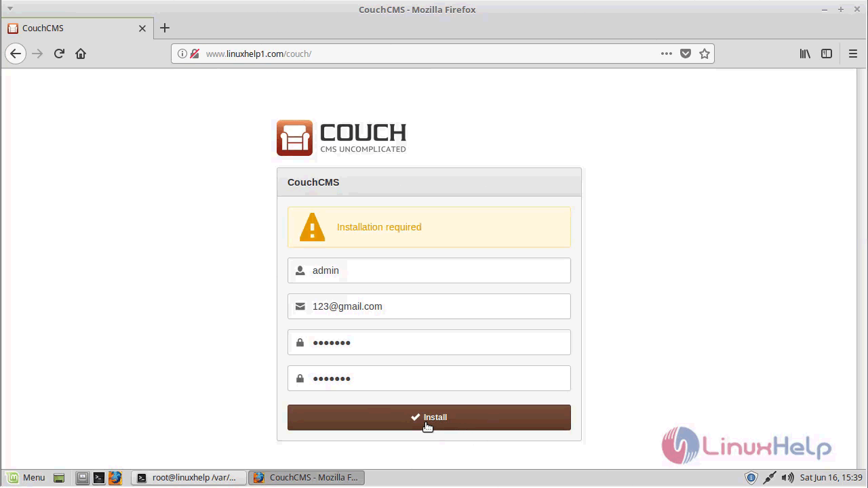Minimize the Firefox window
868x488 pixels.
tap(825, 9)
